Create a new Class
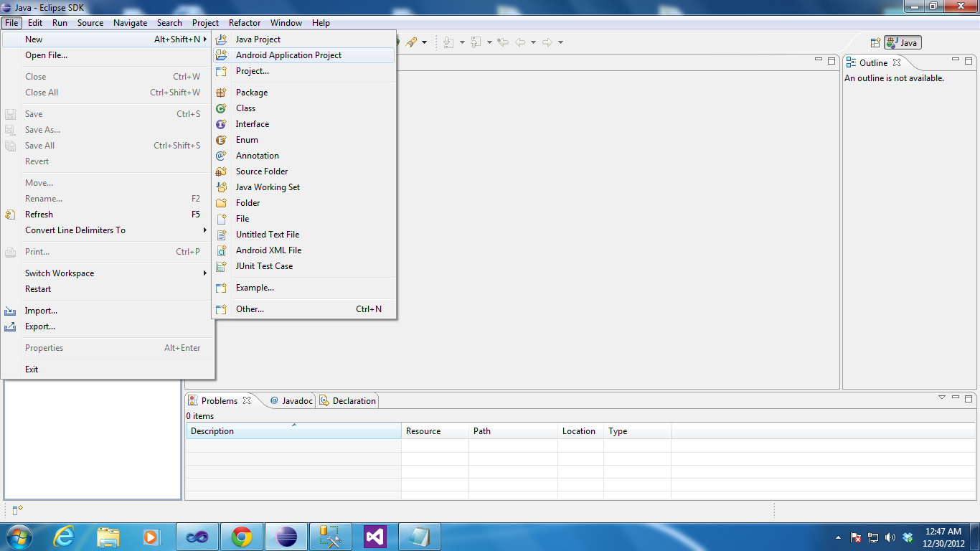980x551 pixels. (303, 108)
